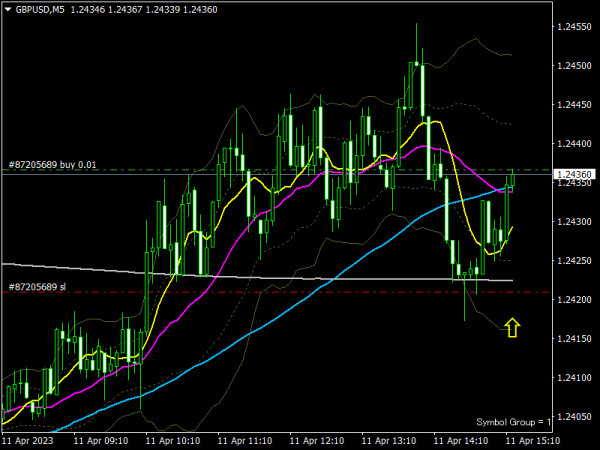This screenshot has width=600, height=450.
Task: Click the current price tag 1.24360
Action: [575, 174]
